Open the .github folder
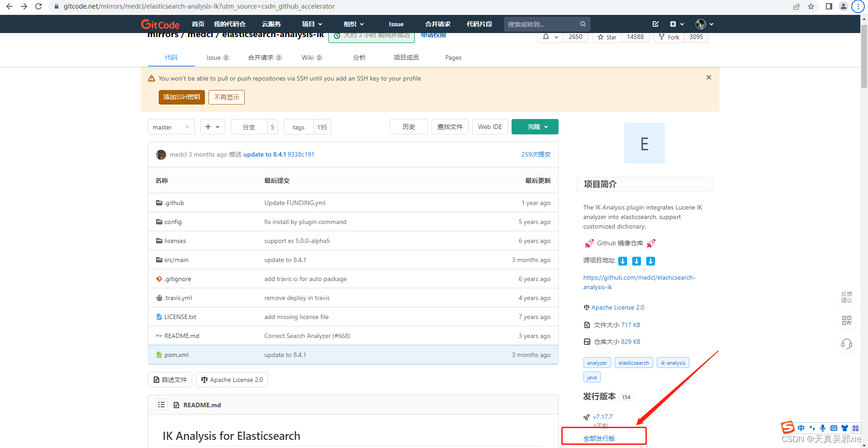868x448 pixels. [174, 203]
